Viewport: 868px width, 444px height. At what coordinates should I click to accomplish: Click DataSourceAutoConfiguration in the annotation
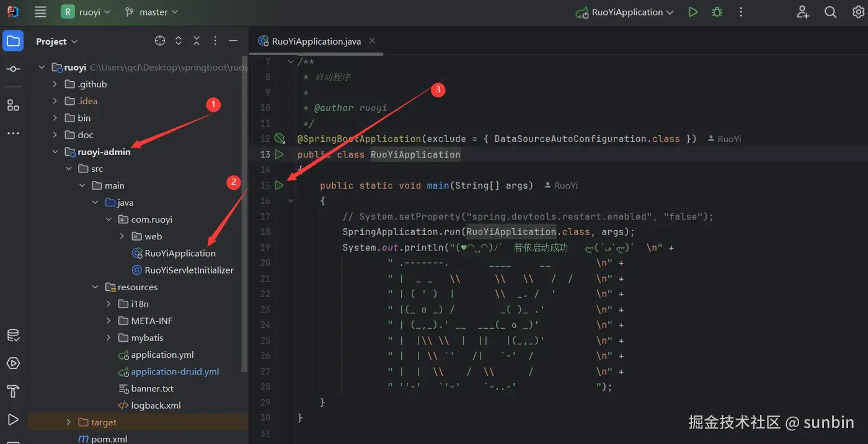(570, 139)
